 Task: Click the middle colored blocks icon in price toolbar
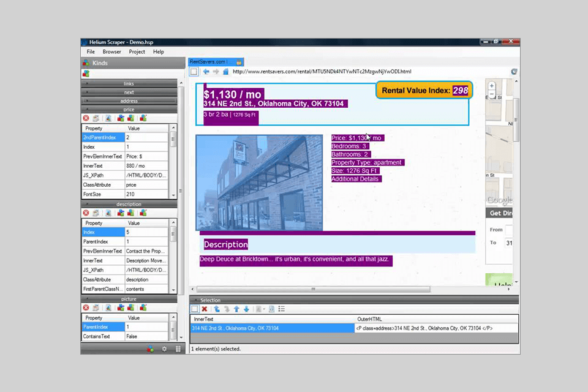click(x=130, y=118)
